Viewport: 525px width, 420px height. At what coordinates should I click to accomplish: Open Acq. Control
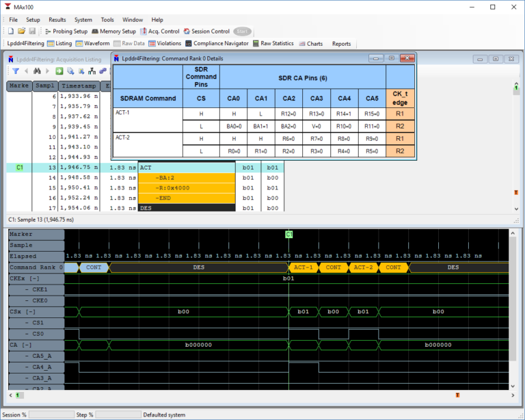click(160, 31)
